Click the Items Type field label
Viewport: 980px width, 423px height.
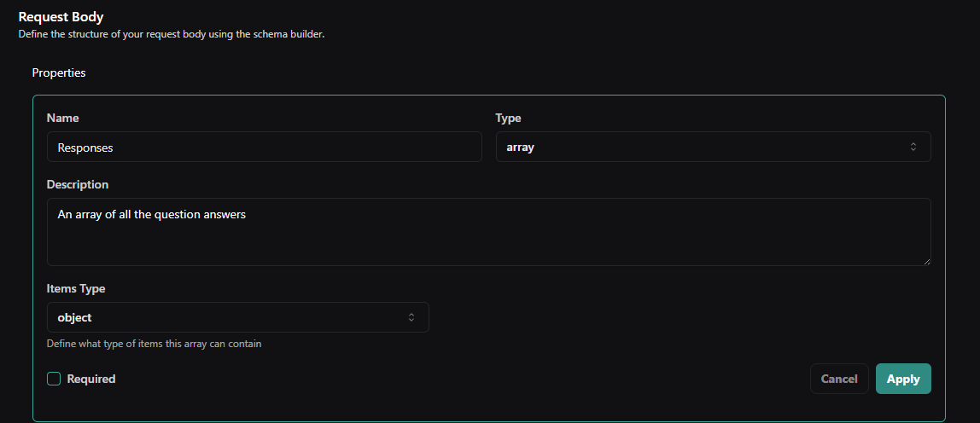click(76, 288)
